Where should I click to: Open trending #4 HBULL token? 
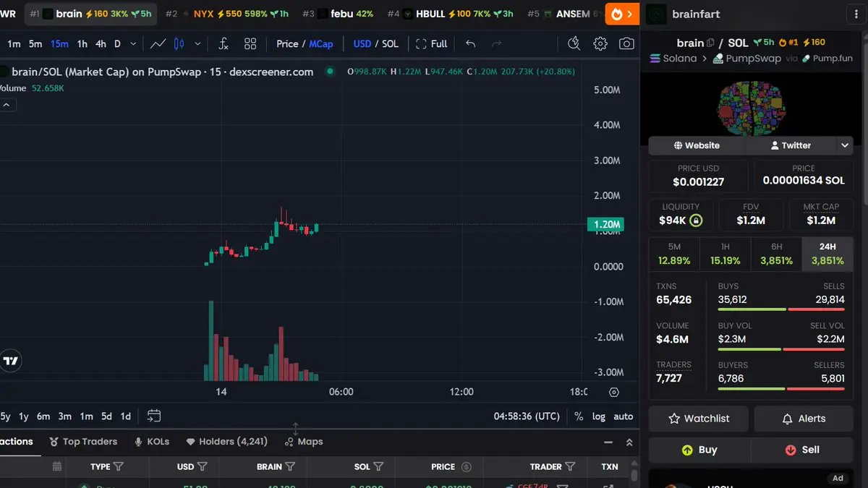point(450,14)
